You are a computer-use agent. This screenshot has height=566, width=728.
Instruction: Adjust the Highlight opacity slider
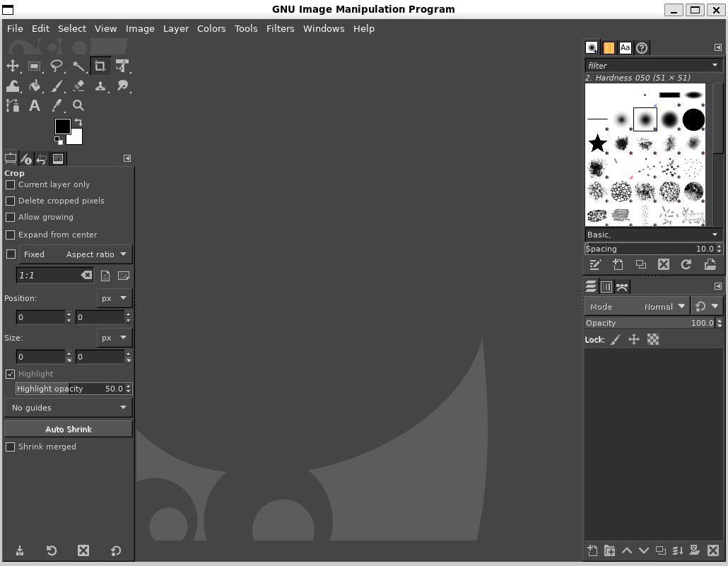click(x=70, y=389)
